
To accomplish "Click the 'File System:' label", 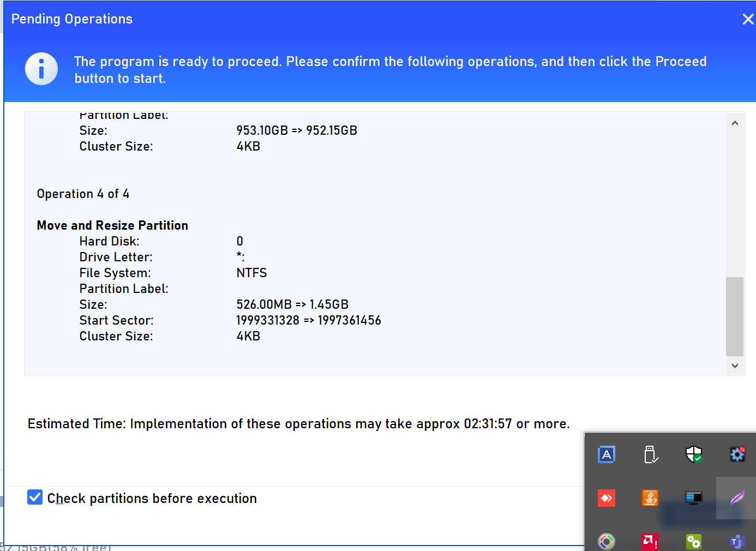I will point(115,273).
